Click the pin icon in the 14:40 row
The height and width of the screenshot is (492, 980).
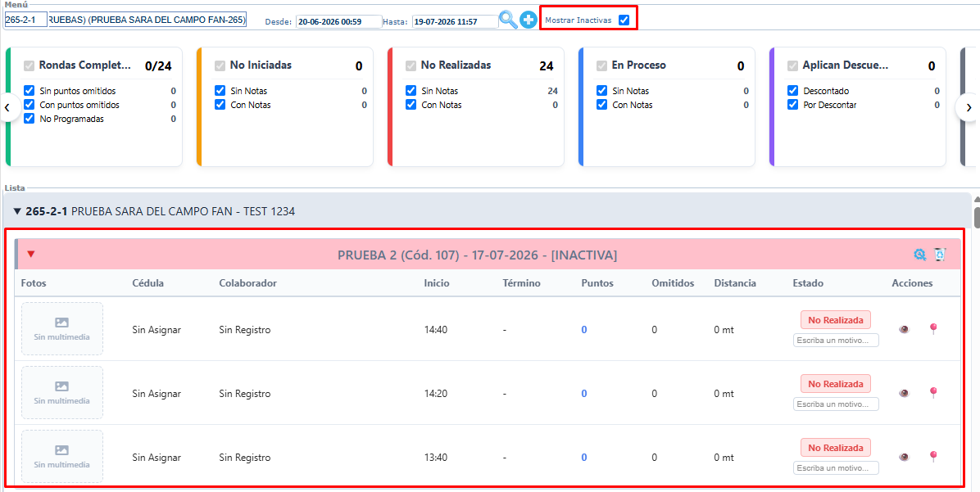point(934,328)
